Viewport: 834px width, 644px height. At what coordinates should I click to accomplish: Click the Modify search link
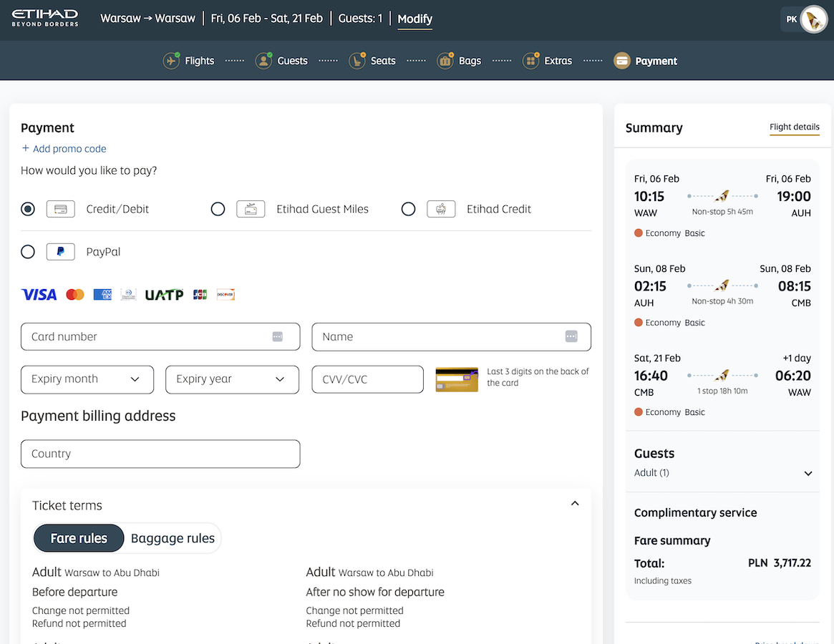(x=415, y=19)
